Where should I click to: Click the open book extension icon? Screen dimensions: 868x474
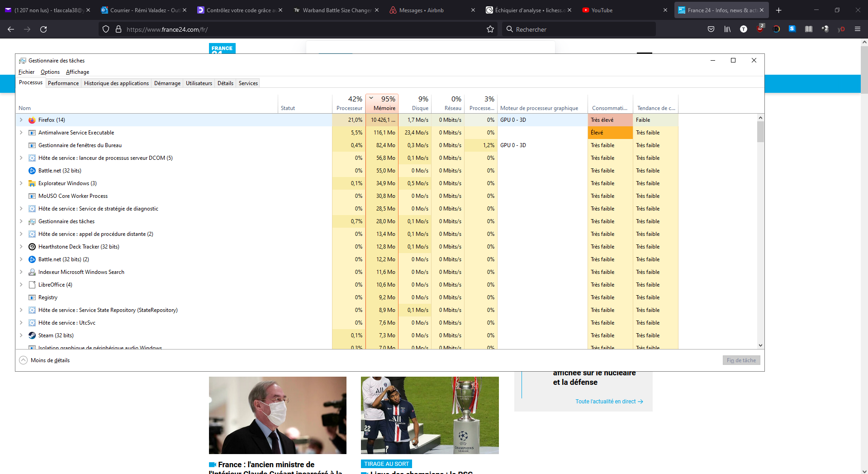(x=809, y=29)
